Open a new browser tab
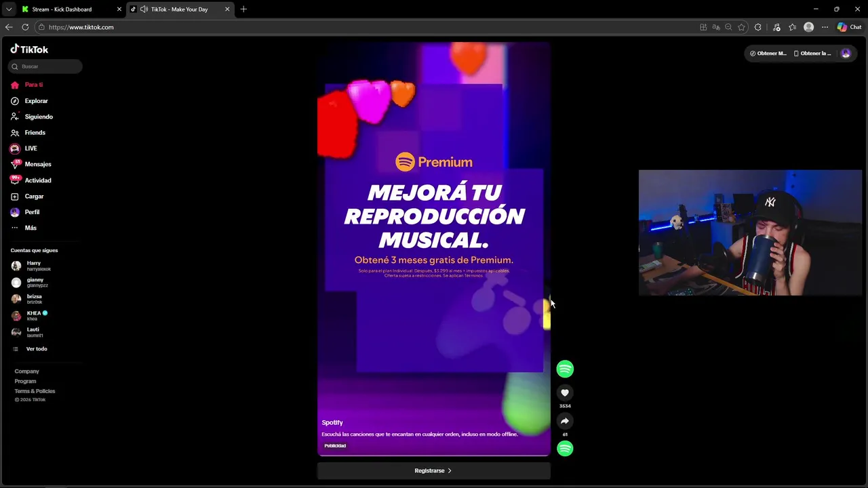Image resolution: width=868 pixels, height=488 pixels. coord(243,9)
